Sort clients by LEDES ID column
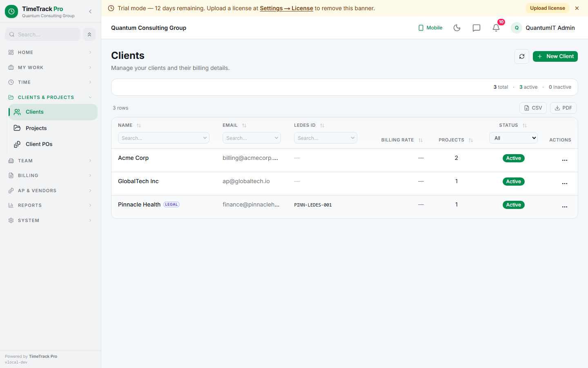588x368 pixels. coord(322,126)
